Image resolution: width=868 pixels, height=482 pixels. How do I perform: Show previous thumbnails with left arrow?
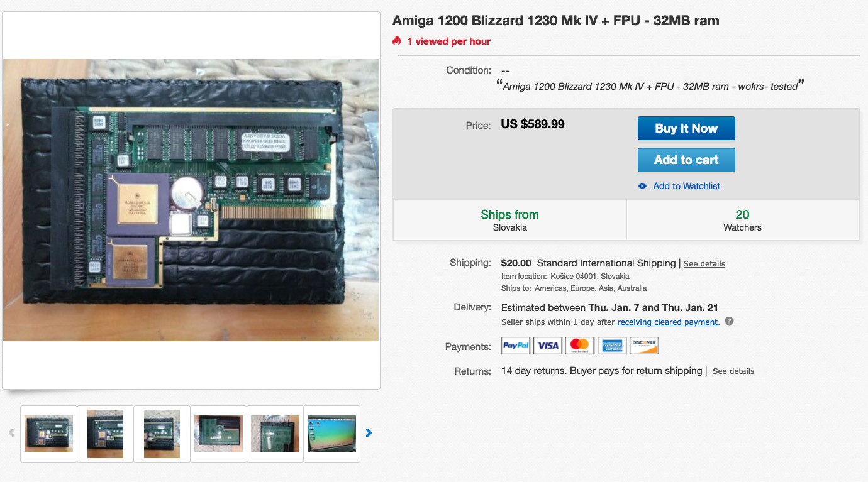(11, 433)
